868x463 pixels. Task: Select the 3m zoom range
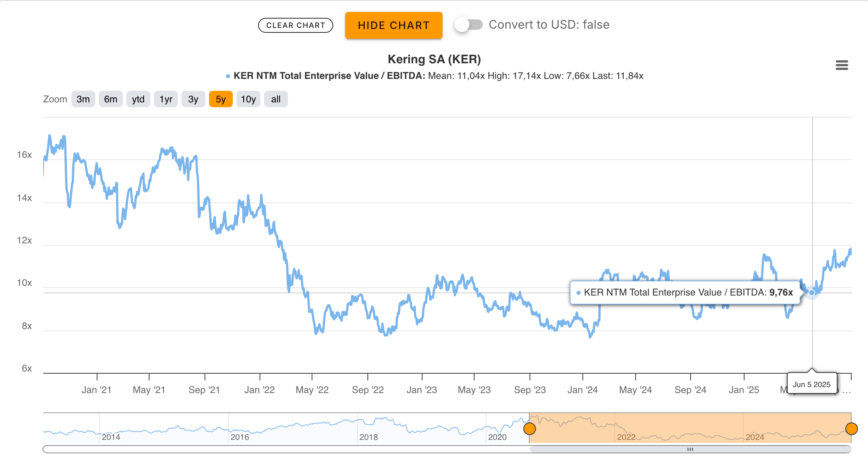point(83,99)
